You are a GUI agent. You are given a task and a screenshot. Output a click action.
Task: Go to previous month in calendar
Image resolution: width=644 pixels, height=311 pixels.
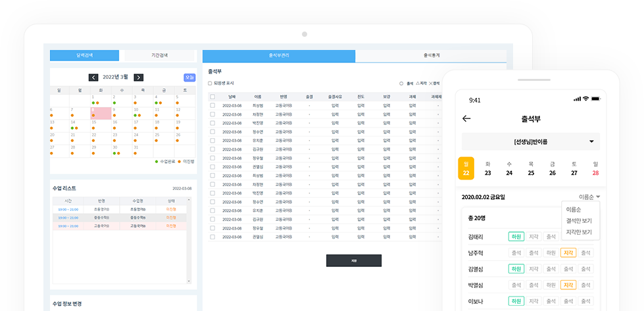93,77
